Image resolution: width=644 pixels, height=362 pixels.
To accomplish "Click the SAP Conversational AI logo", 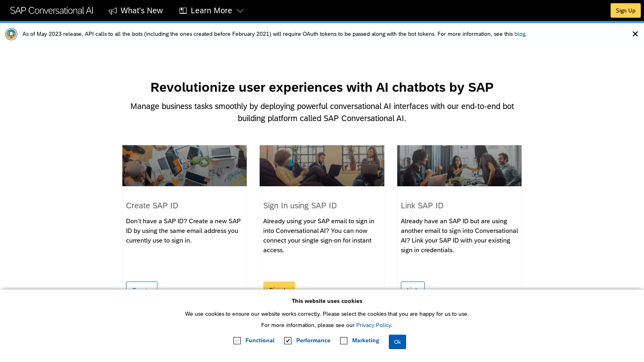I will pos(52,11).
